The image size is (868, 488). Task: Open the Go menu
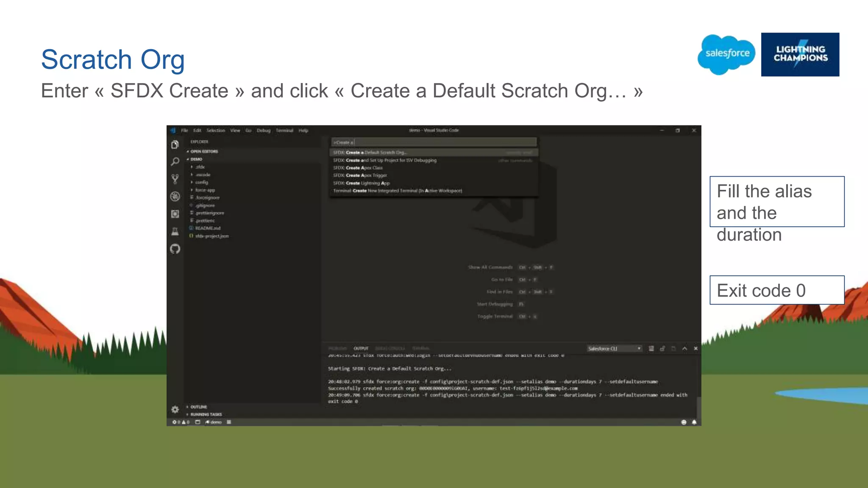point(248,130)
